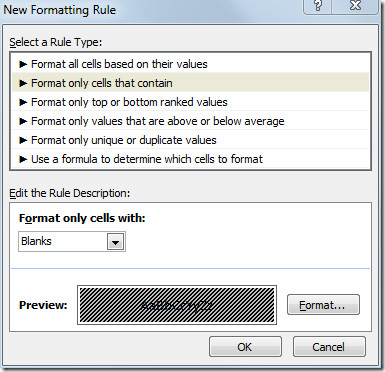Pick 'Format only unique or duplicate values' rule
This screenshot has height=372, width=385.
(191, 140)
